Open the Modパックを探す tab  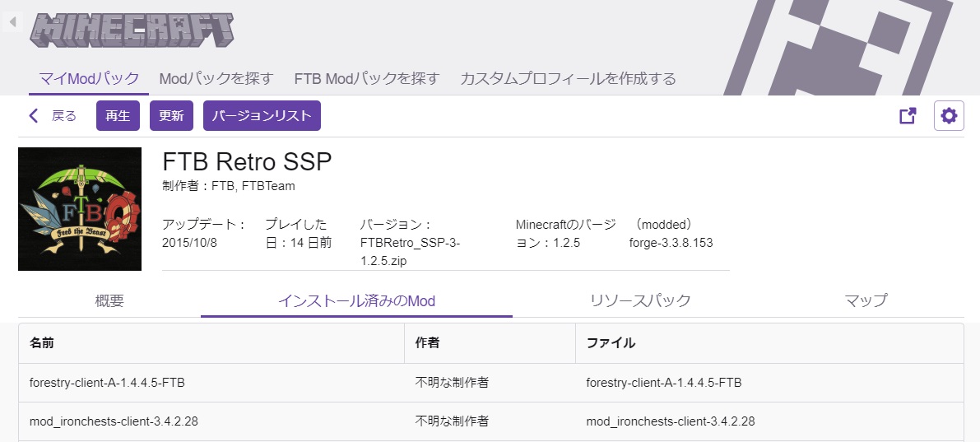[x=216, y=79]
